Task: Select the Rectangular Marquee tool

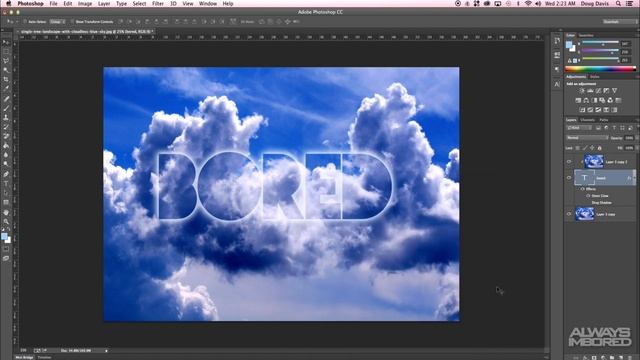Action: pyautogui.click(x=6, y=52)
